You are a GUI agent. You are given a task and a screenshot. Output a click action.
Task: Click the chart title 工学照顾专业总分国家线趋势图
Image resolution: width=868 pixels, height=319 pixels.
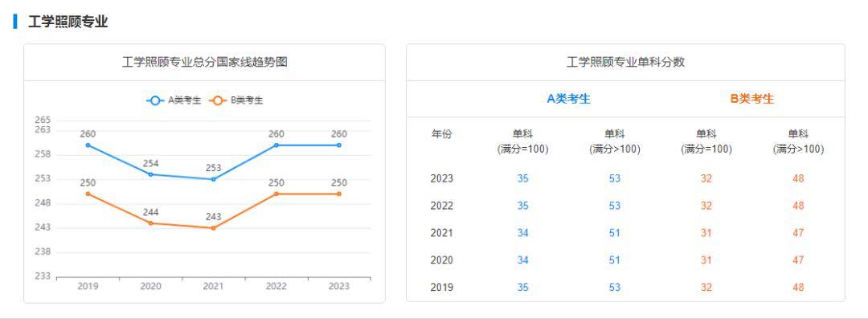pyautogui.click(x=204, y=62)
